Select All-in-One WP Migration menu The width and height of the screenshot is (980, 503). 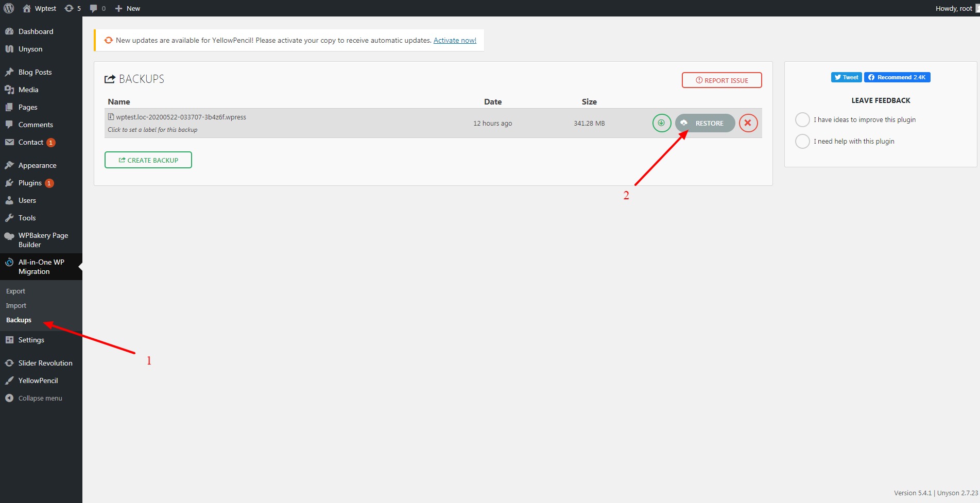pos(41,267)
